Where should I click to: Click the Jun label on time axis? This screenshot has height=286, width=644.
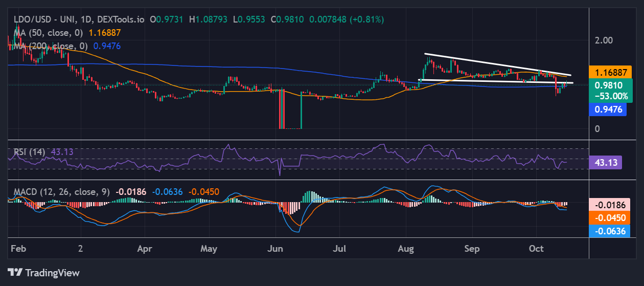point(275,249)
